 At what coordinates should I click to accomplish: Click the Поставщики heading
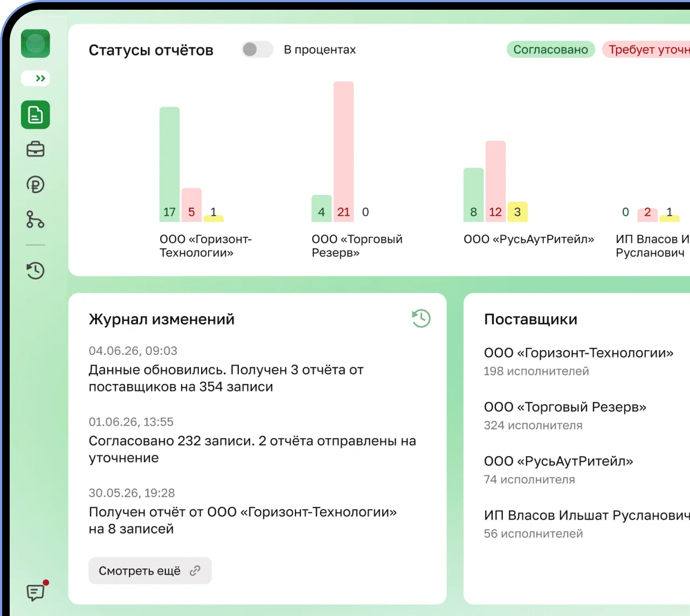(531, 319)
